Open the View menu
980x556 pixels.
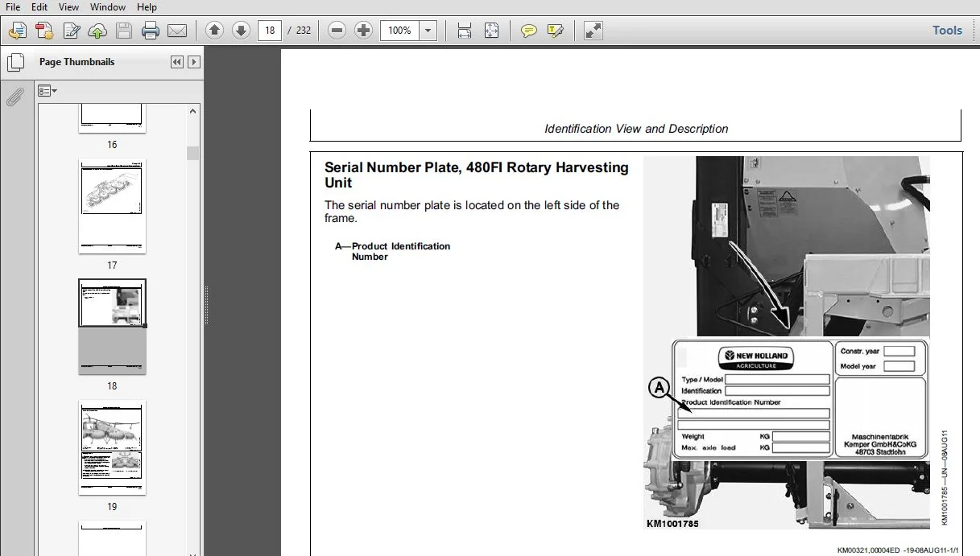[x=68, y=7]
